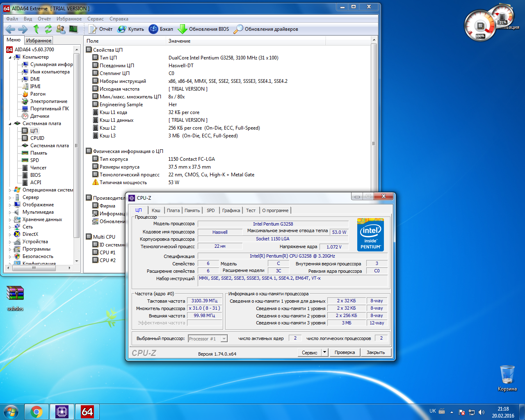Collapse the Компьютер tree node
Screen dimensions: 525x420
click(x=10, y=57)
